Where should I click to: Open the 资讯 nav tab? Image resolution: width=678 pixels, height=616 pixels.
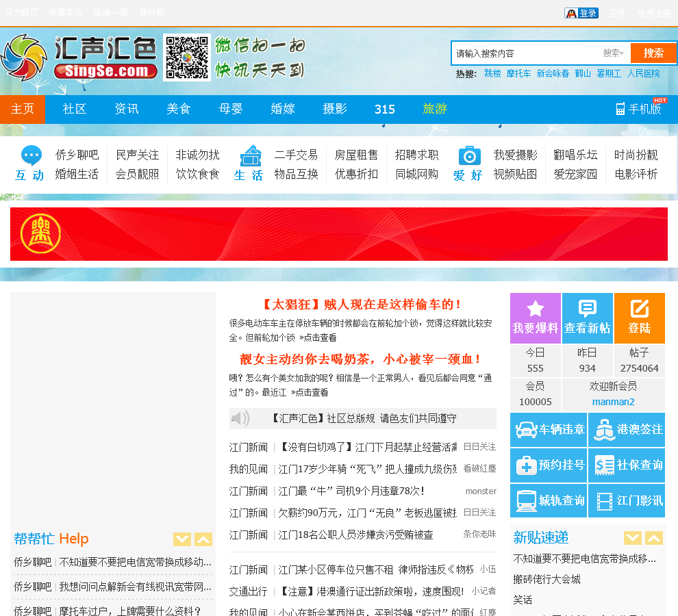(x=126, y=109)
